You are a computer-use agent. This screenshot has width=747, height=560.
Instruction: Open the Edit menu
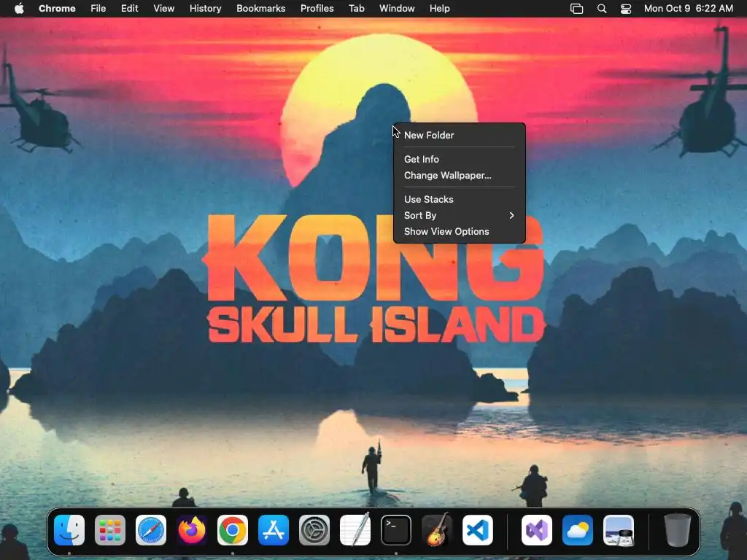pos(130,8)
